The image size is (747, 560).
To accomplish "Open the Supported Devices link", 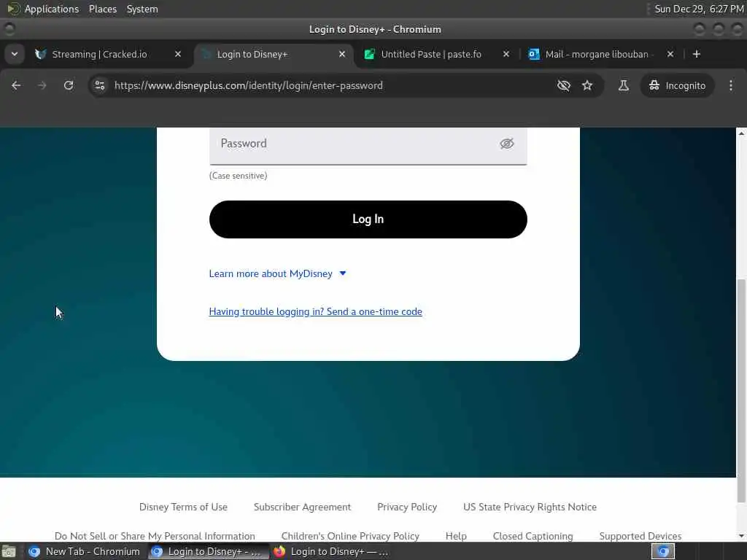I will pyautogui.click(x=640, y=536).
